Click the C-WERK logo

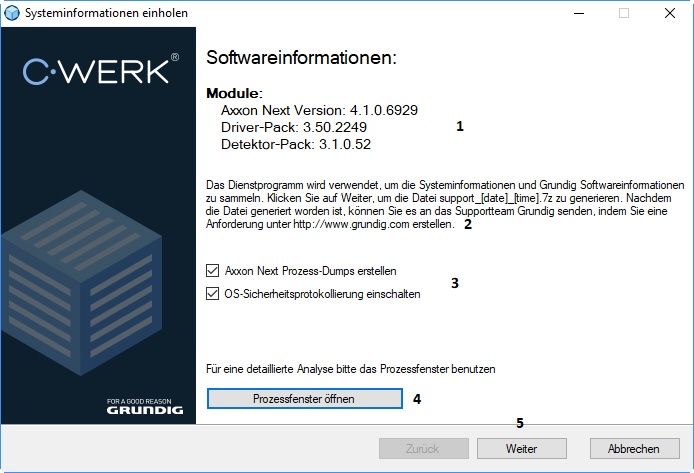(x=100, y=71)
